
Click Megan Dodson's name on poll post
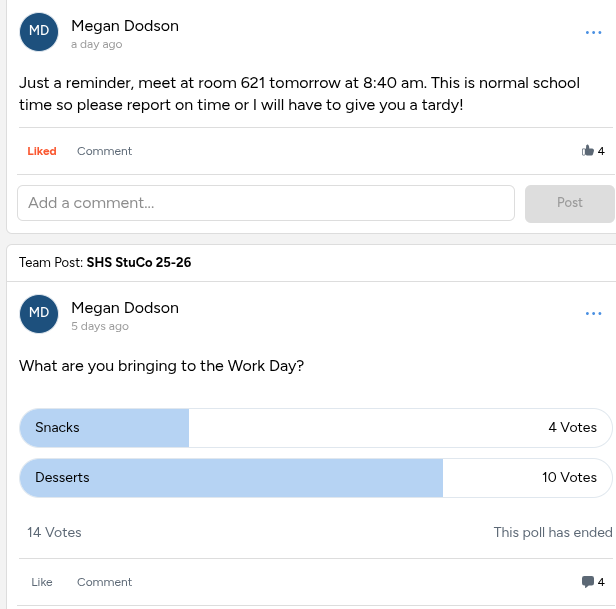(x=125, y=308)
